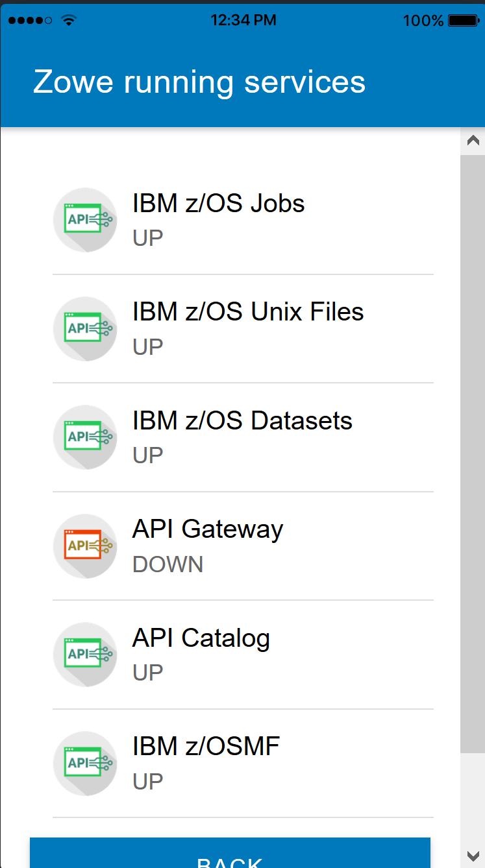Tap the IBM z/OS Datasets API icon
The height and width of the screenshot is (868, 485).
tap(85, 437)
